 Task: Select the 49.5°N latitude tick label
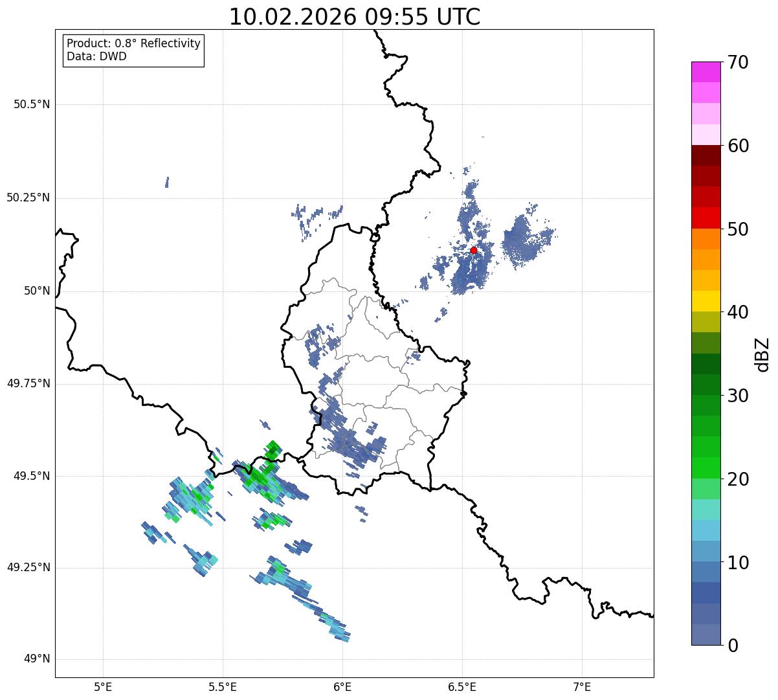pyautogui.click(x=32, y=476)
